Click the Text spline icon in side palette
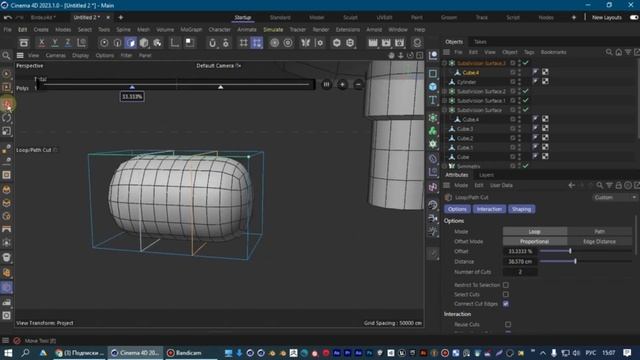 tap(433, 100)
